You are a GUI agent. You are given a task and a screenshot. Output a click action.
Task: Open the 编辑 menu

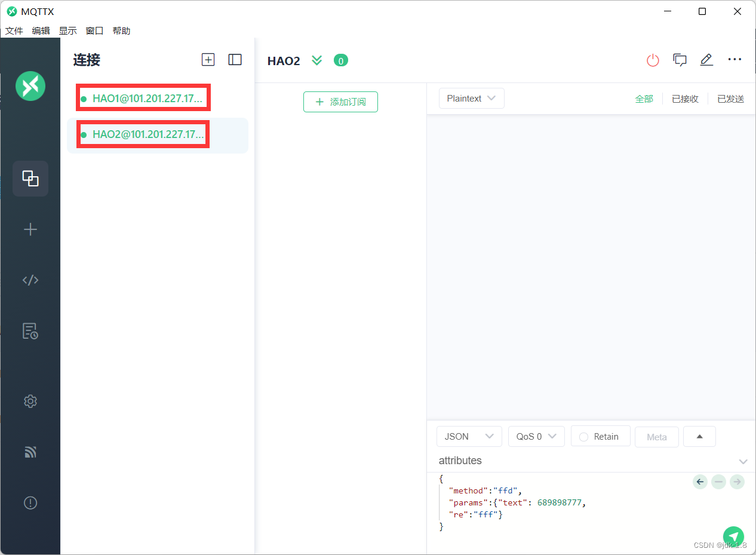click(x=41, y=30)
